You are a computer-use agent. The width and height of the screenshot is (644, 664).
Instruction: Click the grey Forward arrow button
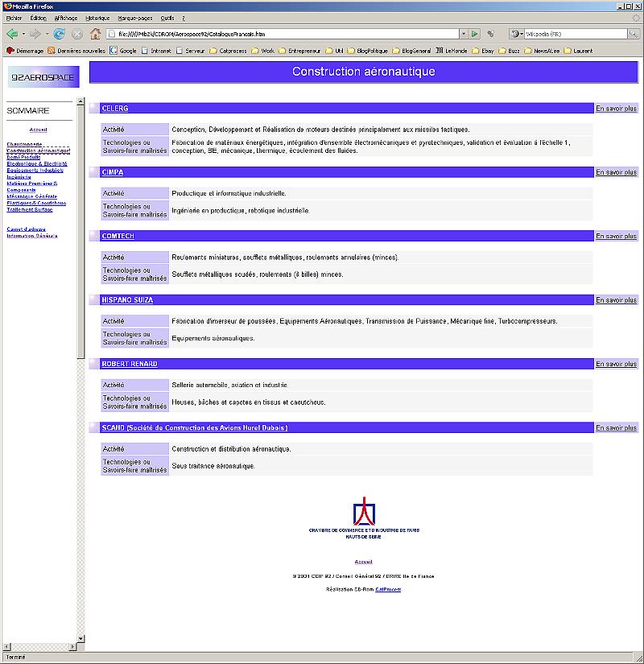click(35, 34)
